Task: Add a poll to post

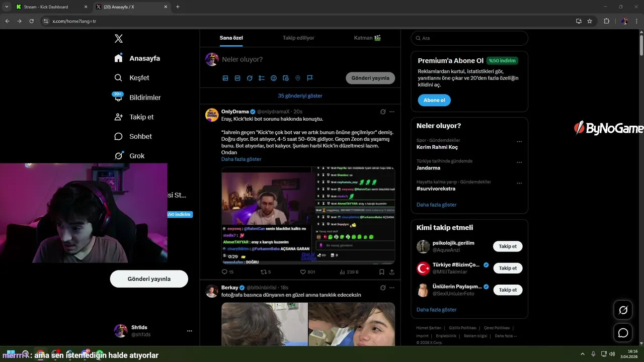Action: (x=262, y=78)
